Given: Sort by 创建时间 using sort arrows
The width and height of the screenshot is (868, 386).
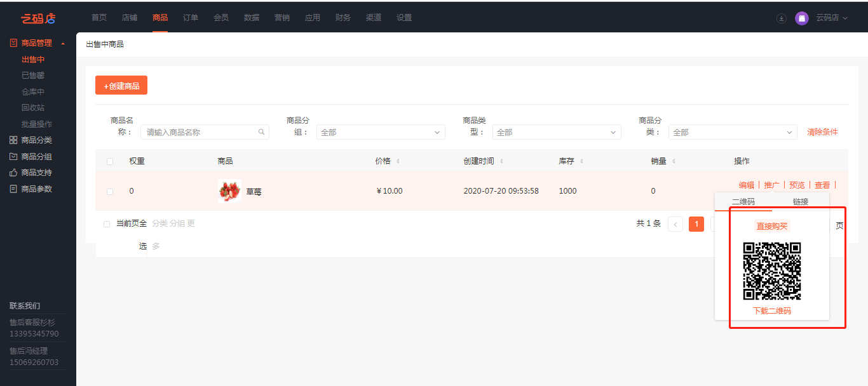Looking at the screenshot, I should [501, 161].
